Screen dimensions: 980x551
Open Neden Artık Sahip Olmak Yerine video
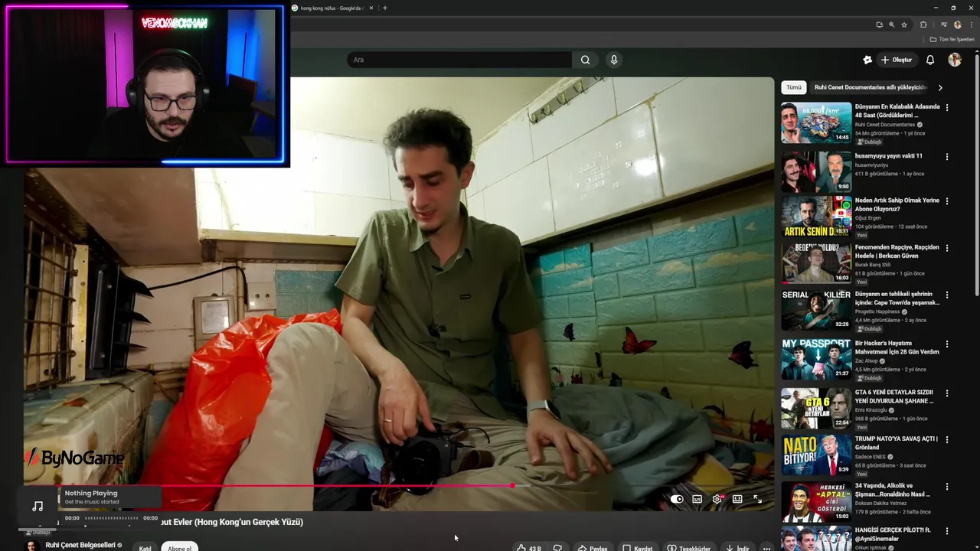tap(897, 204)
